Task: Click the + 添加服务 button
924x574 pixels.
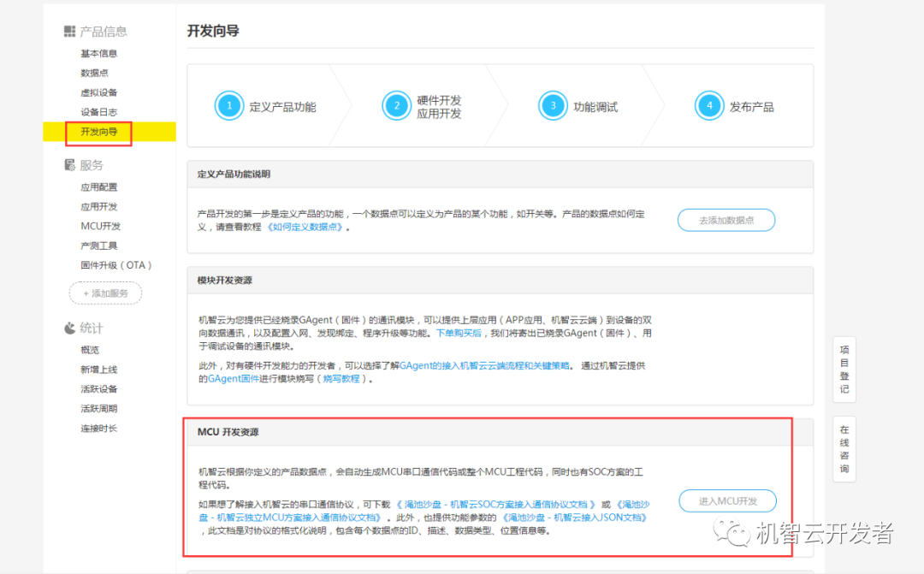Action: point(105,293)
